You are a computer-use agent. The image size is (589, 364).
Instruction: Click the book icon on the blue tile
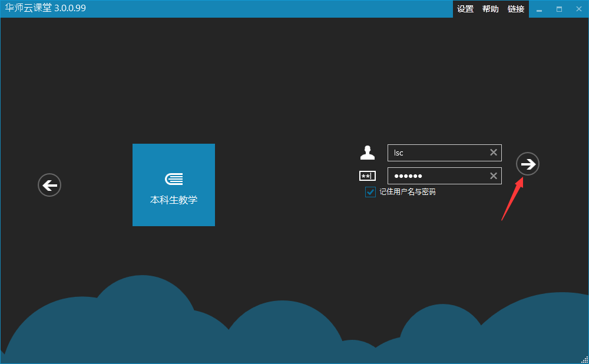coord(174,179)
